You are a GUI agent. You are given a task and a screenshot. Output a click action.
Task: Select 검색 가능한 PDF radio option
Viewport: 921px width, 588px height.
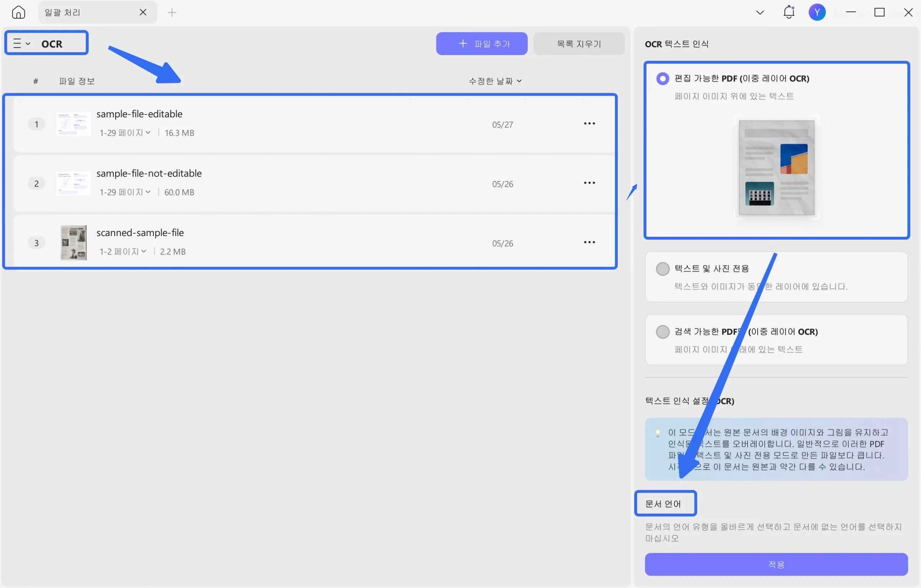(662, 332)
